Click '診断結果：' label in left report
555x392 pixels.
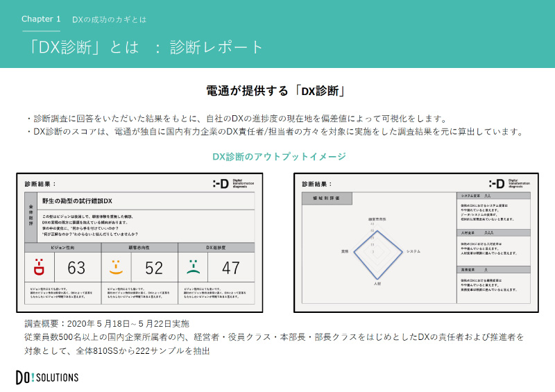(40, 184)
